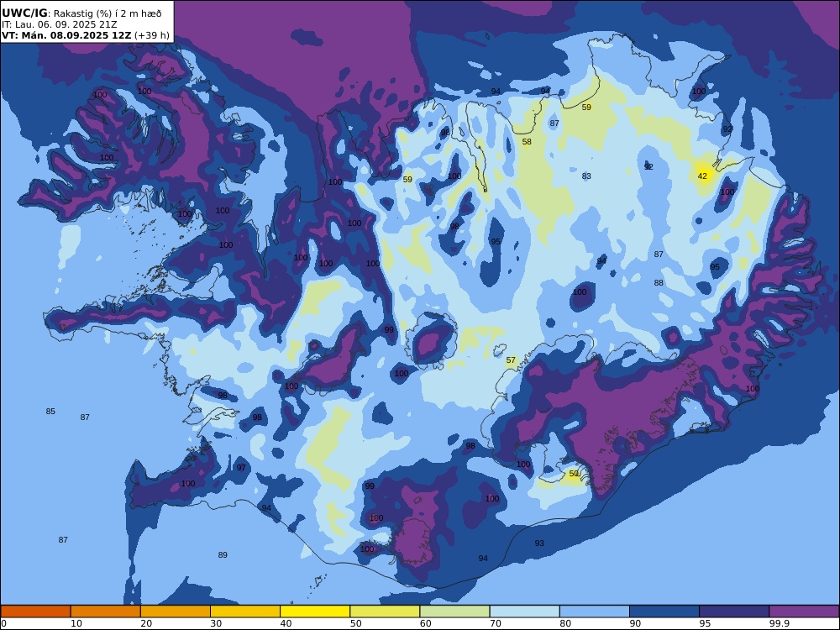This screenshot has height=630, width=840.
Task: Click the 85 humidity value over the sea
Action: 50,412
